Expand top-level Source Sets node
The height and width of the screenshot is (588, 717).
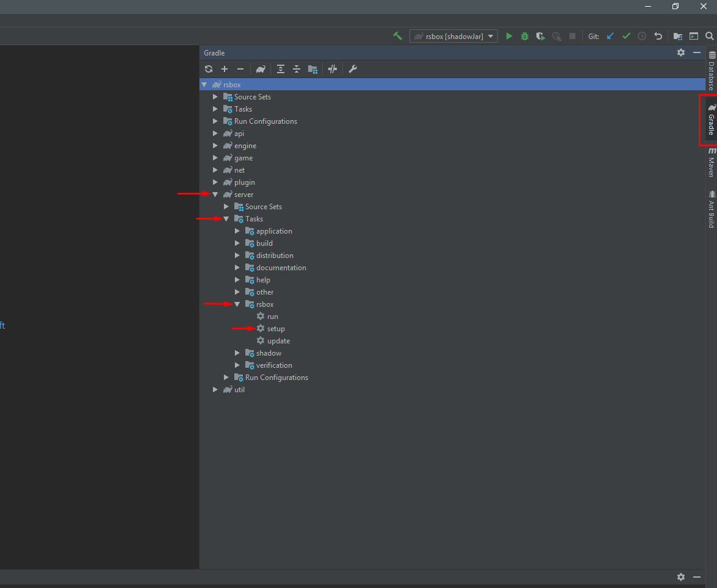pyautogui.click(x=215, y=97)
